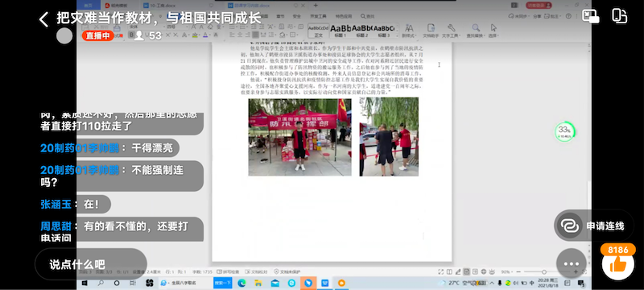Open the 文字工具 text tools dropdown

(x=452, y=31)
